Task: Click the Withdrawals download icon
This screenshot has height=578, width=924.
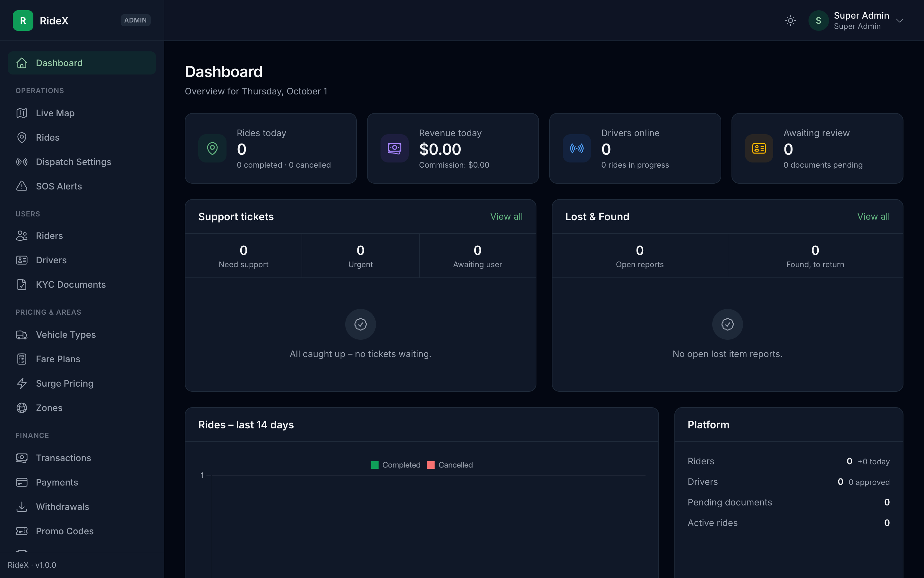Action: tap(22, 507)
